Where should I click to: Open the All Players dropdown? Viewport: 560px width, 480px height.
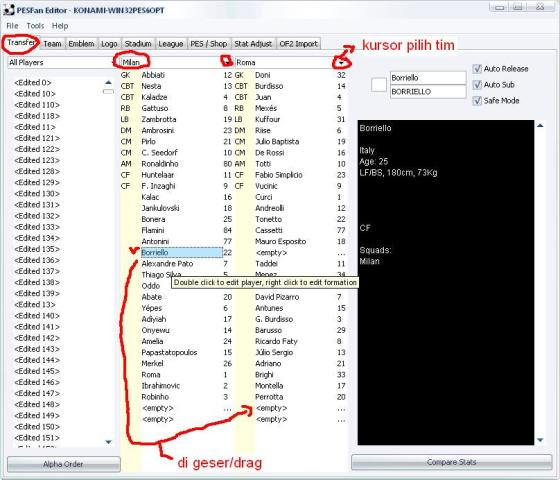point(61,62)
